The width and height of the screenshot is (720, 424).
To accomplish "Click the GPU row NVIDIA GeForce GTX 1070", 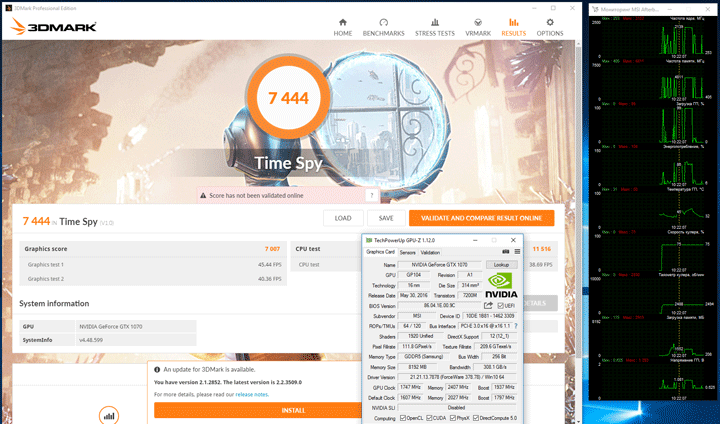I will coord(108,327).
